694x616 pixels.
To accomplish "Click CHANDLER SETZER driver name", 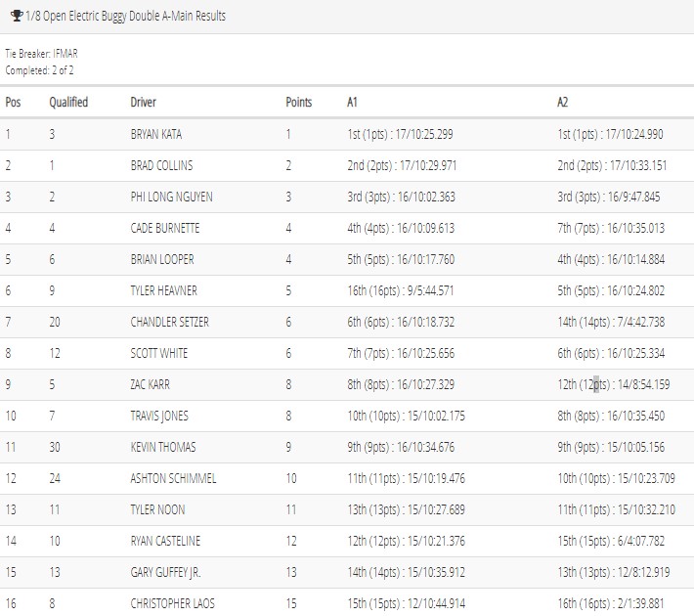I will pos(169,322).
